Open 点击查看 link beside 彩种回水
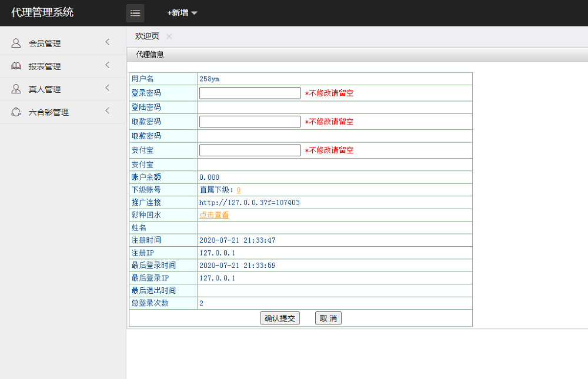588x379 pixels. coord(215,215)
